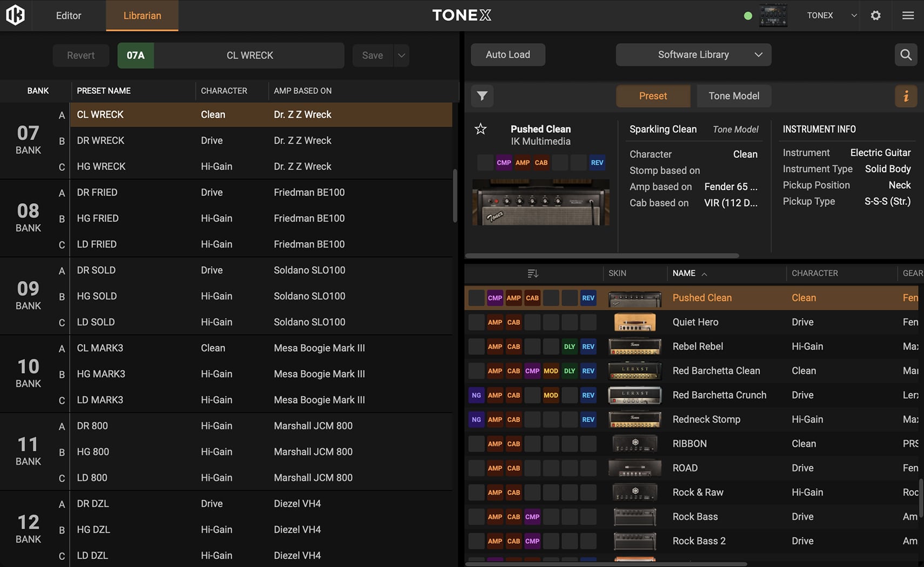Click the orange info icon
Viewport: 924px width, 567px height.
[906, 96]
